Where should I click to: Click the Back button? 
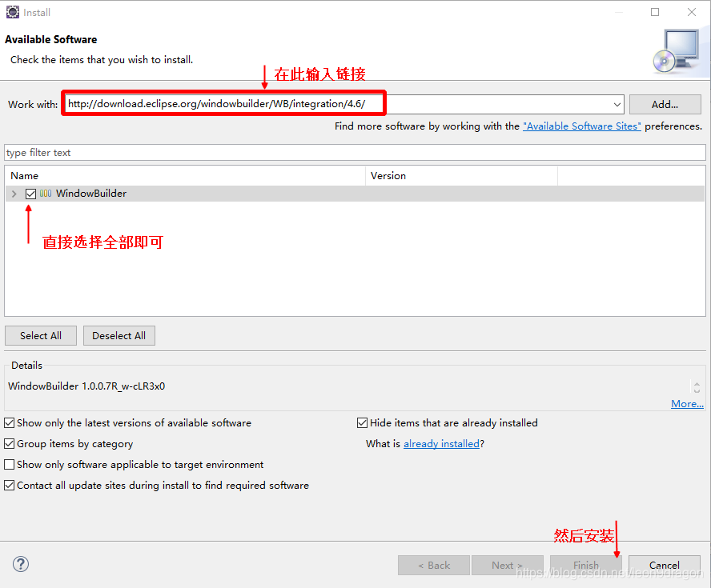point(434,565)
